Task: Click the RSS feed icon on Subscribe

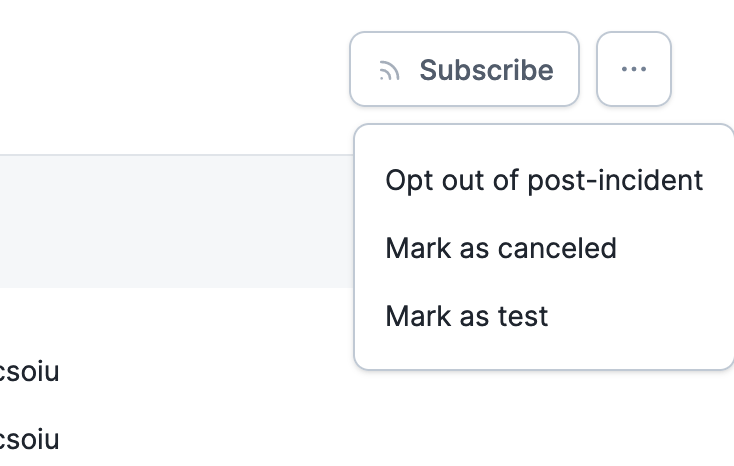Action: tap(390, 70)
